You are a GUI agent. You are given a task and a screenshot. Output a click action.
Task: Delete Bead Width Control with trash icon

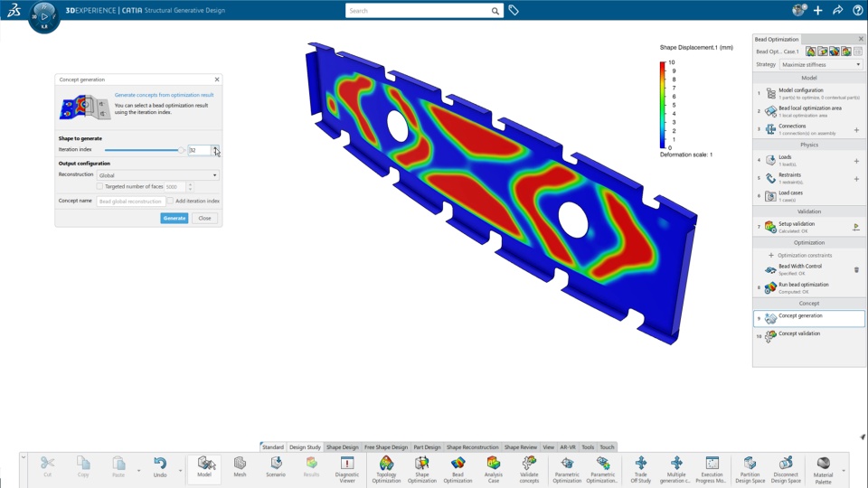coord(856,270)
